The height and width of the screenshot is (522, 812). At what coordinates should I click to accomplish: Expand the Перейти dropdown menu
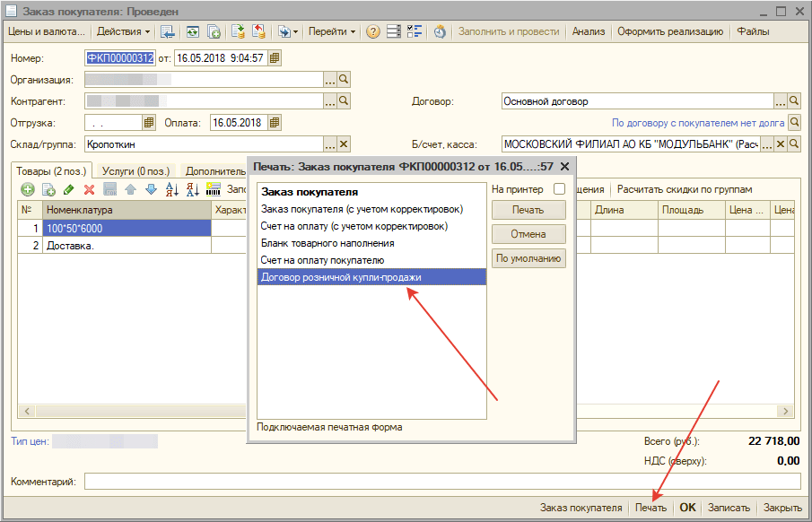pos(331,31)
